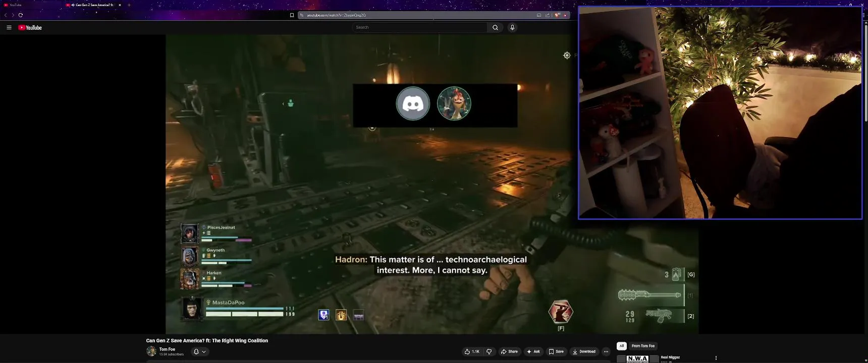Image resolution: width=868 pixels, height=363 pixels.
Task: Switch to the first YouTube tab
Action: pos(30,5)
